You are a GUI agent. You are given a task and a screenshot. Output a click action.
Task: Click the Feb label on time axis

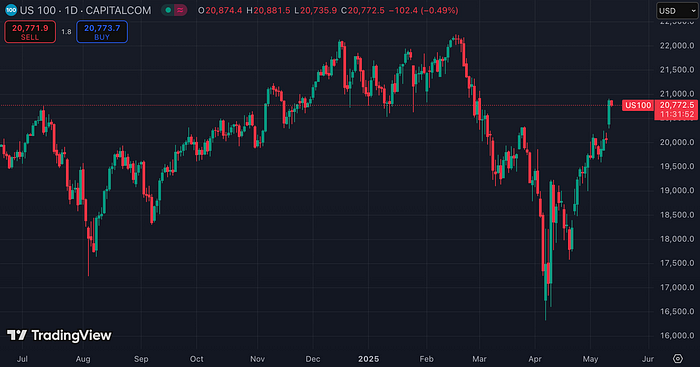point(426,359)
